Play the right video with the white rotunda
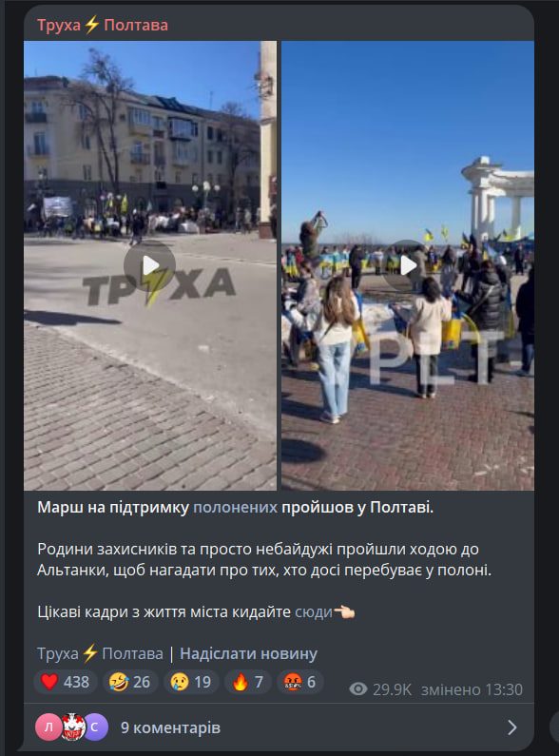 [408, 265]
